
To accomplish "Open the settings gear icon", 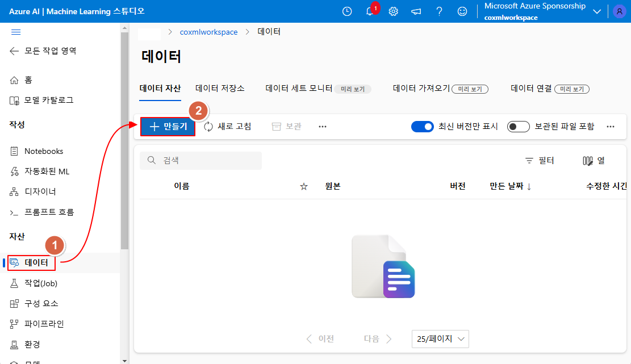I will click(393, 12).
